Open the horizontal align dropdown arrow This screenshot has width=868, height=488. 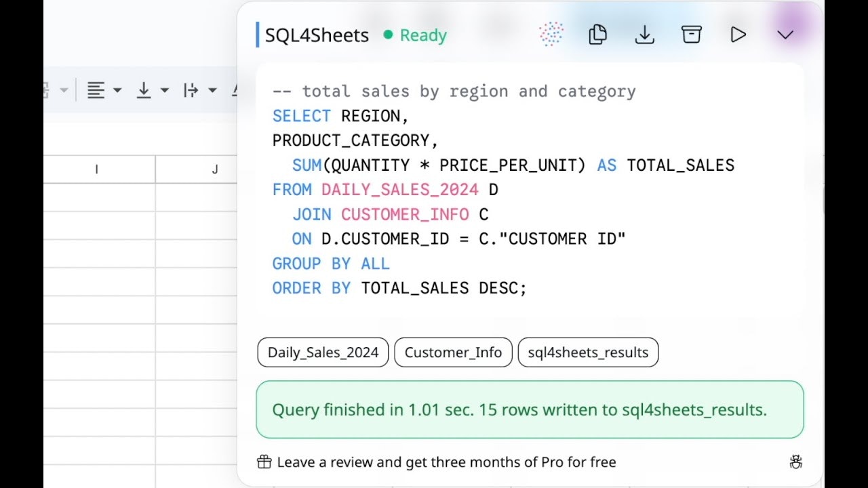click(x=118, y=90)
